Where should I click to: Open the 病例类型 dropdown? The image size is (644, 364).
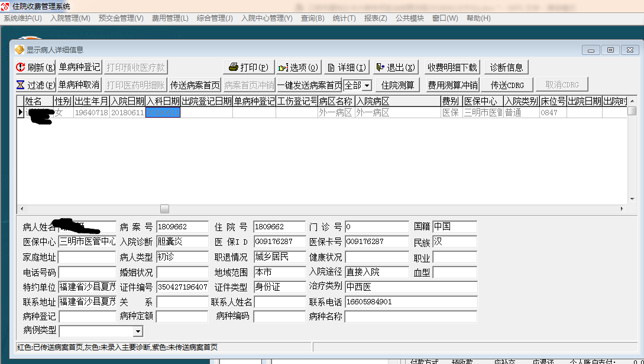(x=138, y=331)
